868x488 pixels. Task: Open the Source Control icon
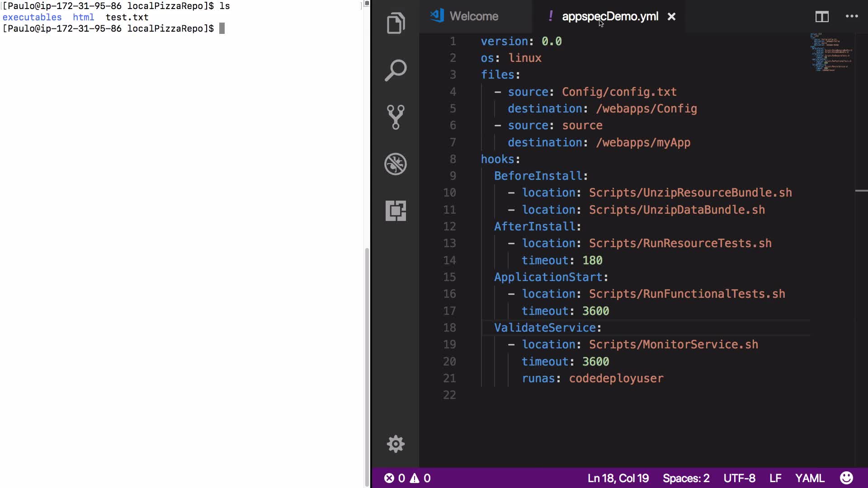pos(396,117)
